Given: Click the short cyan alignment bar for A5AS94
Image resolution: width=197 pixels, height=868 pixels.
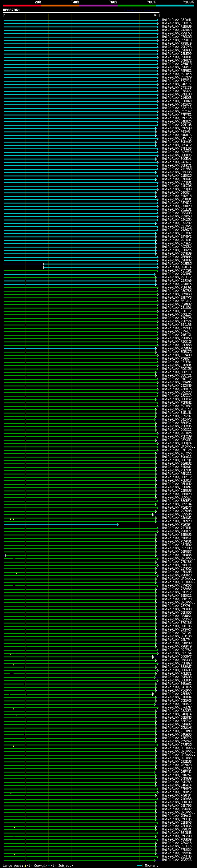Looking at the screenshot, I should [61, 525].
